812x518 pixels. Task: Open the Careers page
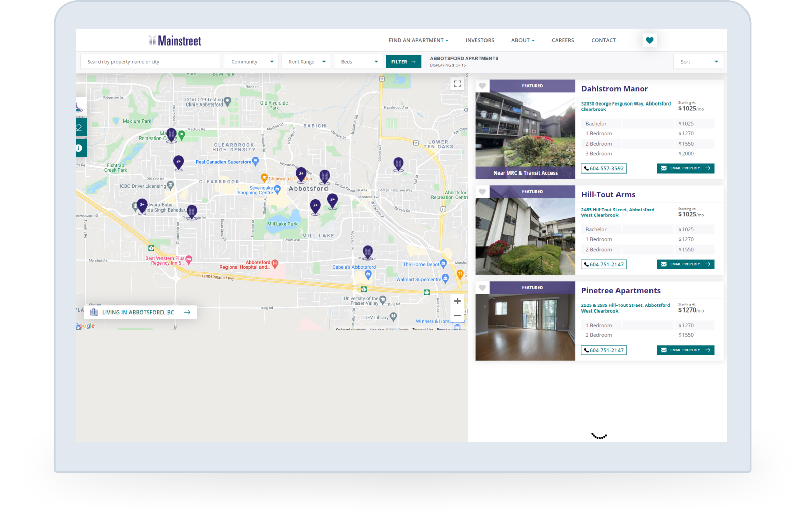563,40
